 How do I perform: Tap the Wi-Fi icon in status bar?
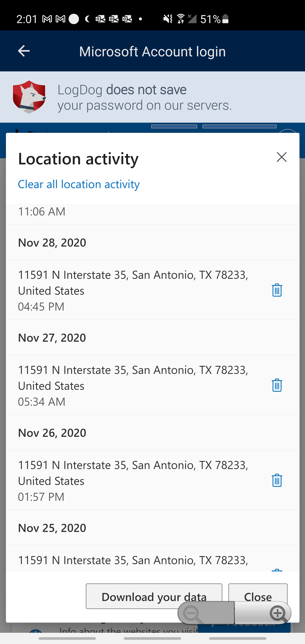pyautogui.click(x=180, y=19)
